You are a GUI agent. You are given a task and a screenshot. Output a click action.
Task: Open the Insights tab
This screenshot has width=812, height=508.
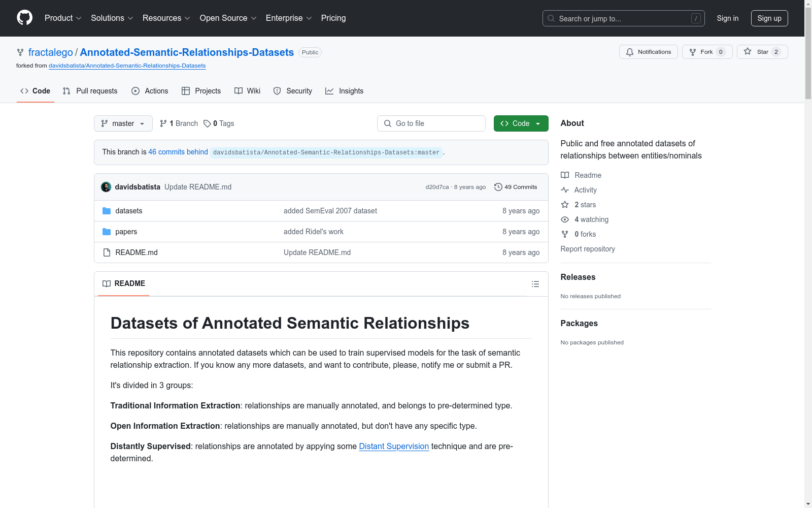pyautogui.click(x=345, y=91)
